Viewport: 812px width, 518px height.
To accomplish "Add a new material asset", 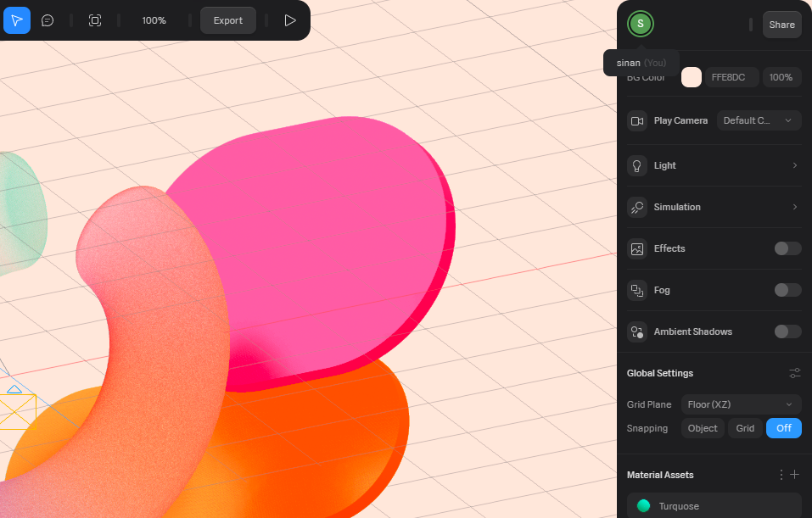I will [795, 475].
